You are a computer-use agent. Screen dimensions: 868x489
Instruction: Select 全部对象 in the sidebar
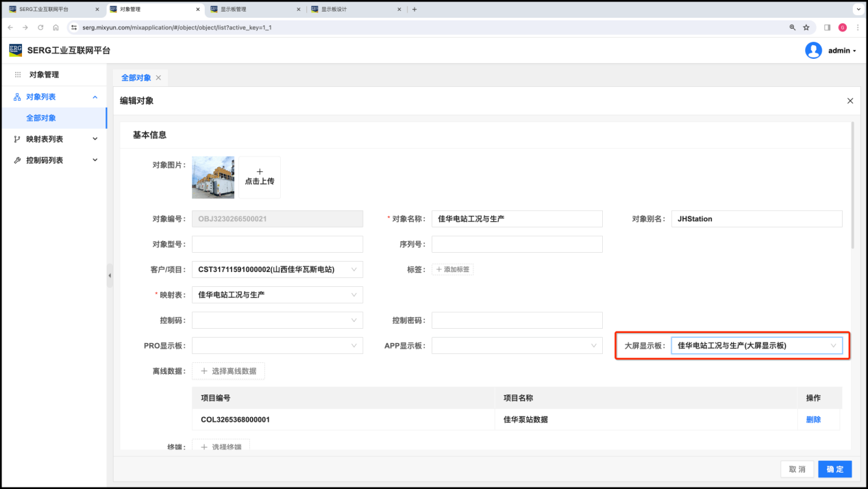[x=41, y=118]
